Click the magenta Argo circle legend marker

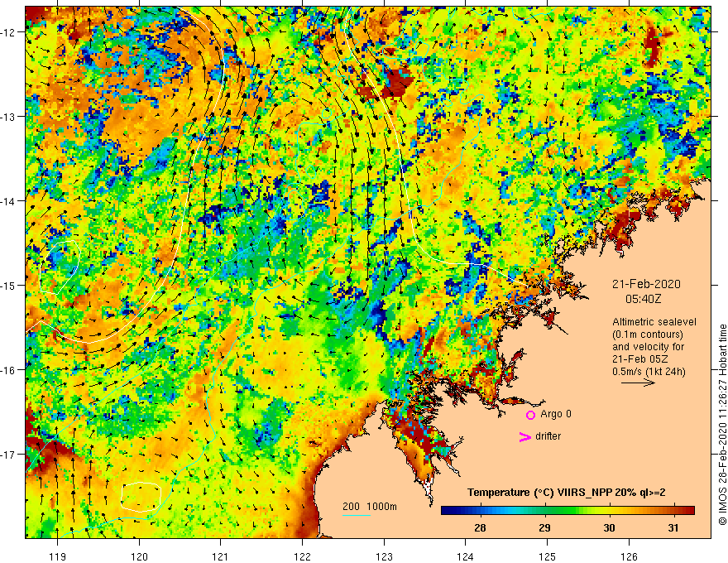pos(530,415)
